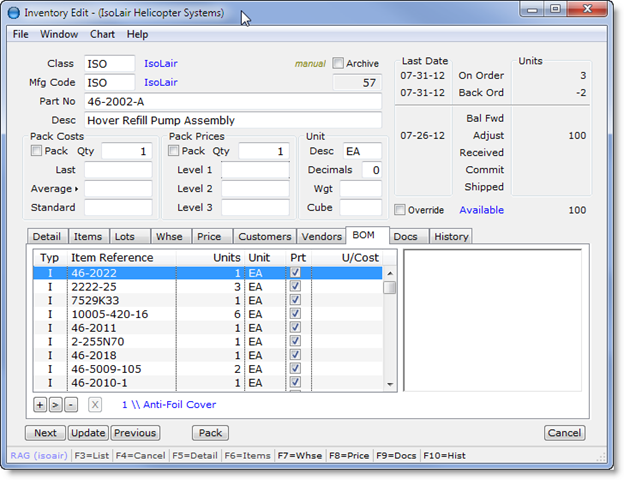The width and height of the screenshot is (624, 480).
Task: Enable the Archive checkbox
Action: pos(338,64)
